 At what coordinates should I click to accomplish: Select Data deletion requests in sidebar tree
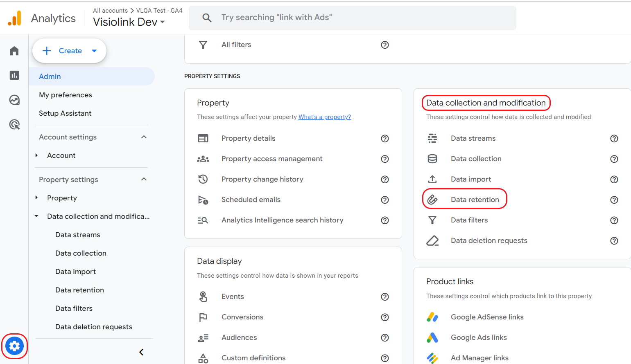click(x=94, y=327)
